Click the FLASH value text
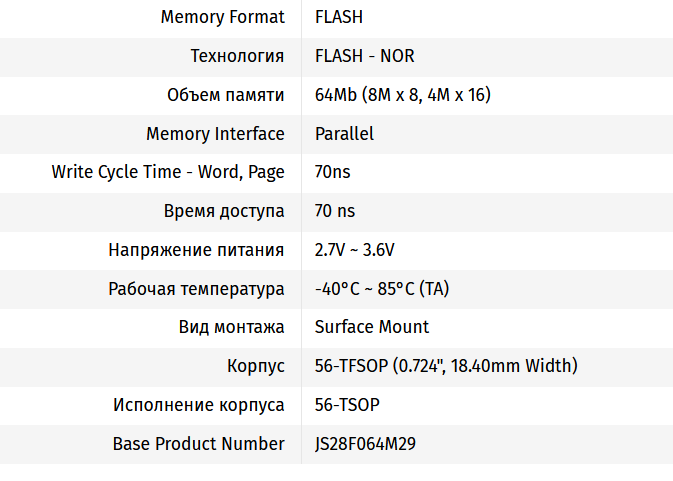Viewport: 673px width, 481px height. (x=338, y=17)
